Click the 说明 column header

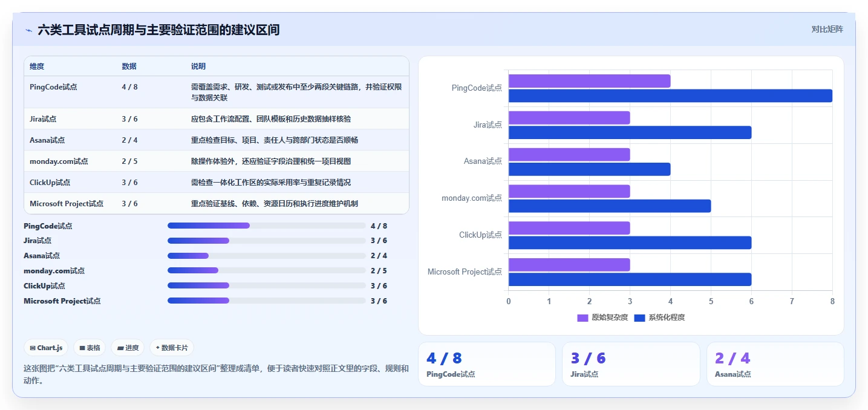point(198,67)
